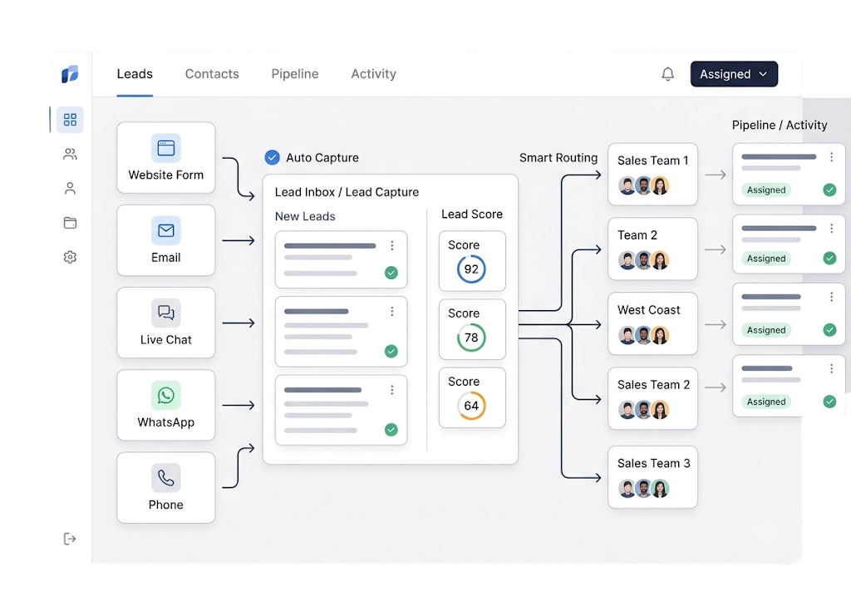The image size is (851, 616).
Task: Expand the Assigned dropdown
Action: (734, 74)
